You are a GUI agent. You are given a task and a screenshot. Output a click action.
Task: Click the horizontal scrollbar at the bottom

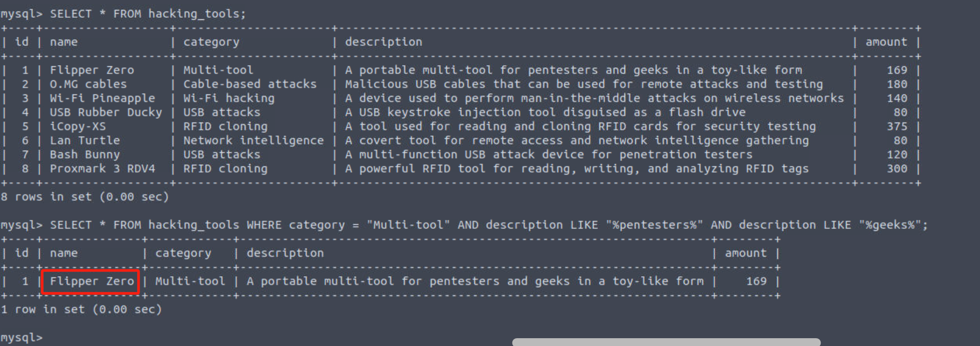pyautogui.click(x=665, y=342)
